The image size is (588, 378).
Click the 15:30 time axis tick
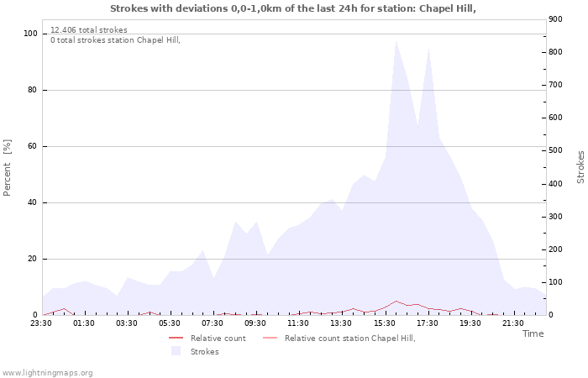(x=385, y=323)
